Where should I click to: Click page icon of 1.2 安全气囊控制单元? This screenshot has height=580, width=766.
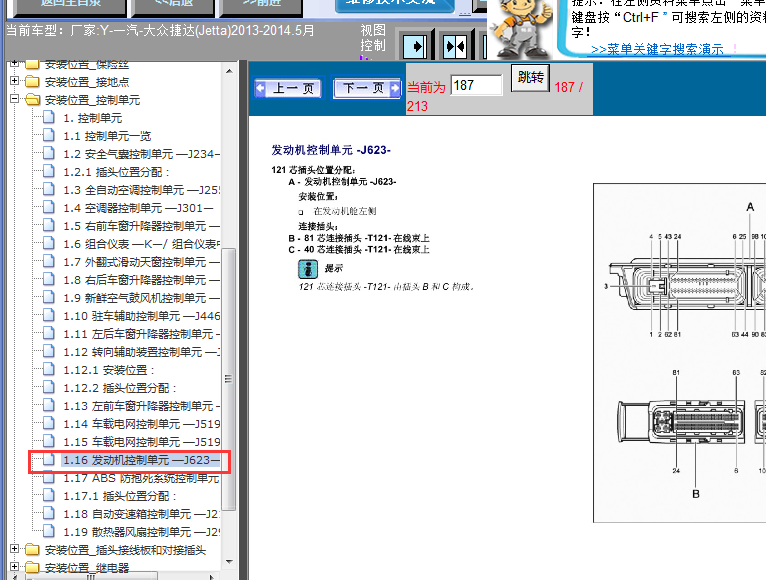click(49, 153)
